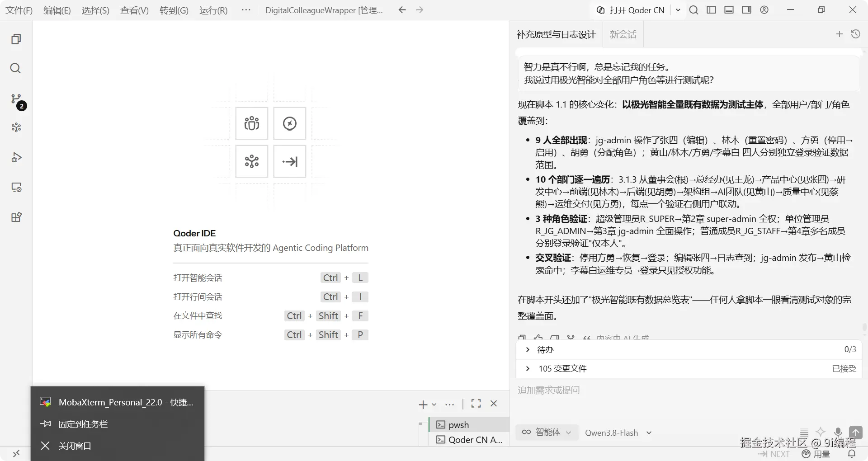Toggle the primary left sidebar layout
This screenshot has height=461, width=868.
coord(711,10)
